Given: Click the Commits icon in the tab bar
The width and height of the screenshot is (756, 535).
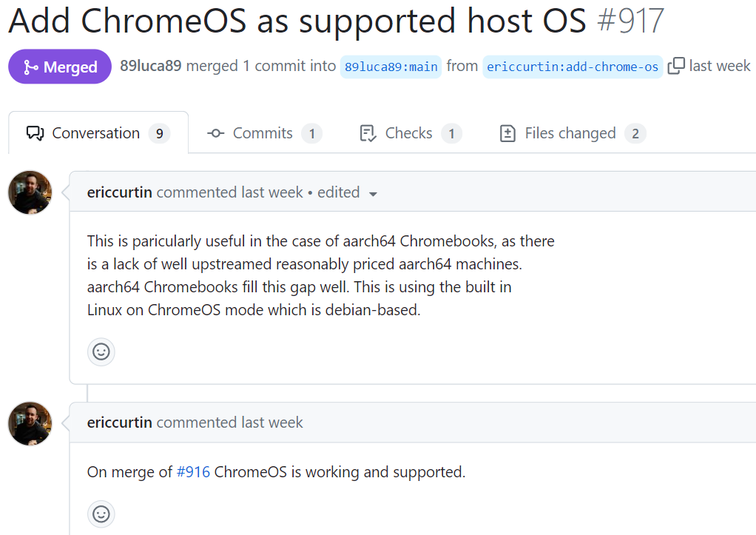Looking at the screenshot, I should click(215, 133).
